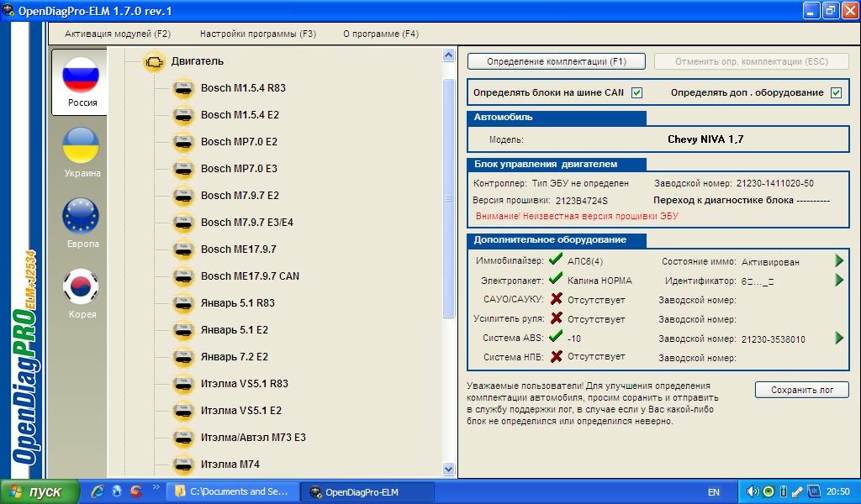Click the ECU icon beside Bosch MP7.0 E2
The width and height of the screenshot is (861, 504).
click(183, 142)
